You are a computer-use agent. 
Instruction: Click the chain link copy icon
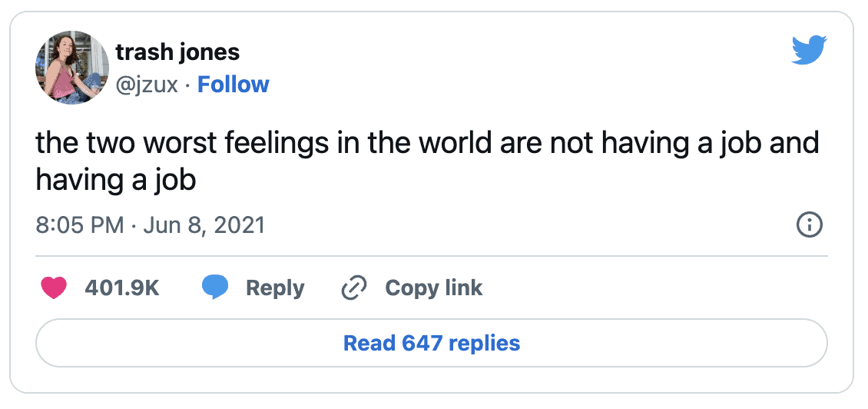click(354, 288)
